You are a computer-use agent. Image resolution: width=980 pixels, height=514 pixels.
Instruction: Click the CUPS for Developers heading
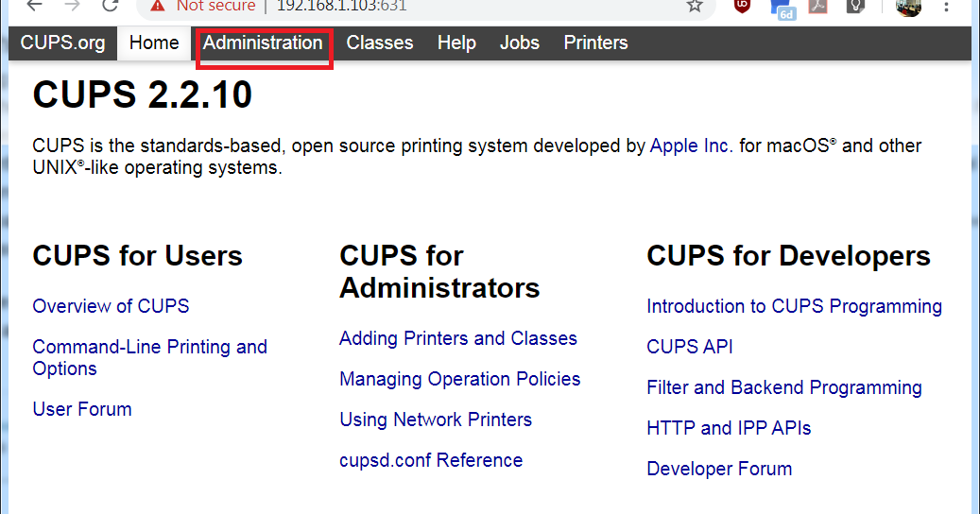[789, 256]
